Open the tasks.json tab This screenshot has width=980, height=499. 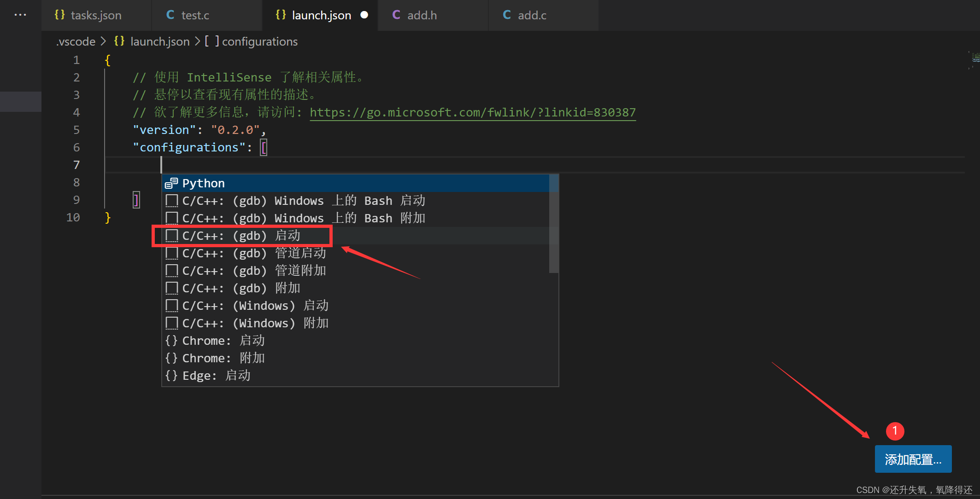(96, 15)
